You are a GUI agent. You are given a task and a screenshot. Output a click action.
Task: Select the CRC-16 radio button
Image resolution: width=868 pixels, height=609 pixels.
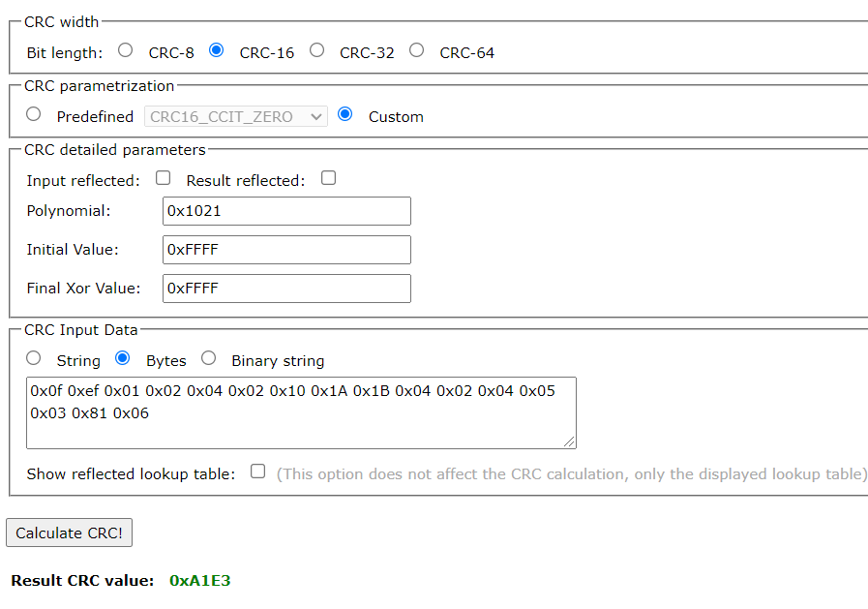[x=217, y=50]
